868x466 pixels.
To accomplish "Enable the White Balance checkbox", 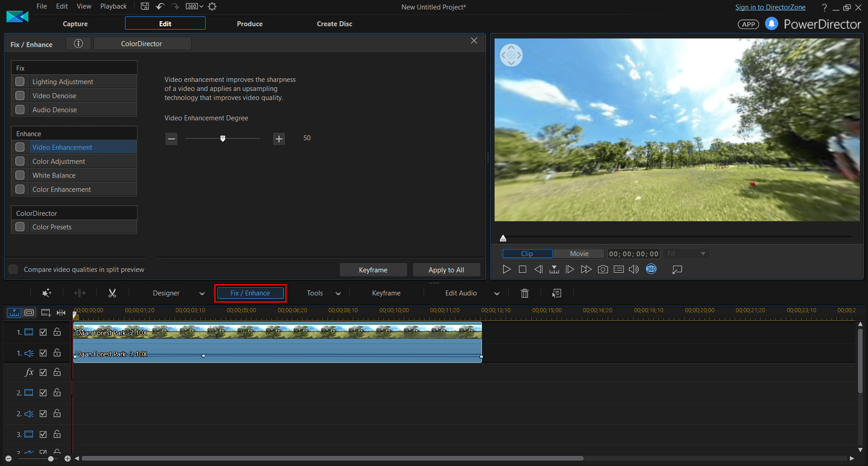I will 20,175.
